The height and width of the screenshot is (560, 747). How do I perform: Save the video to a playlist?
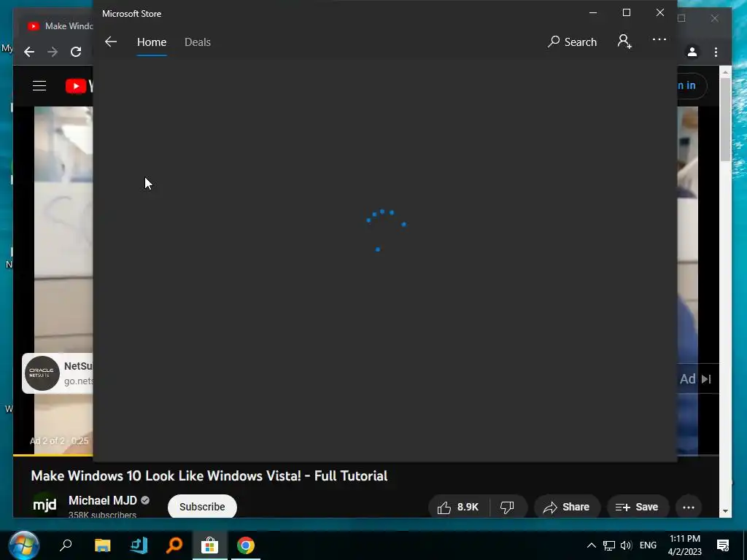pos(637,507)
